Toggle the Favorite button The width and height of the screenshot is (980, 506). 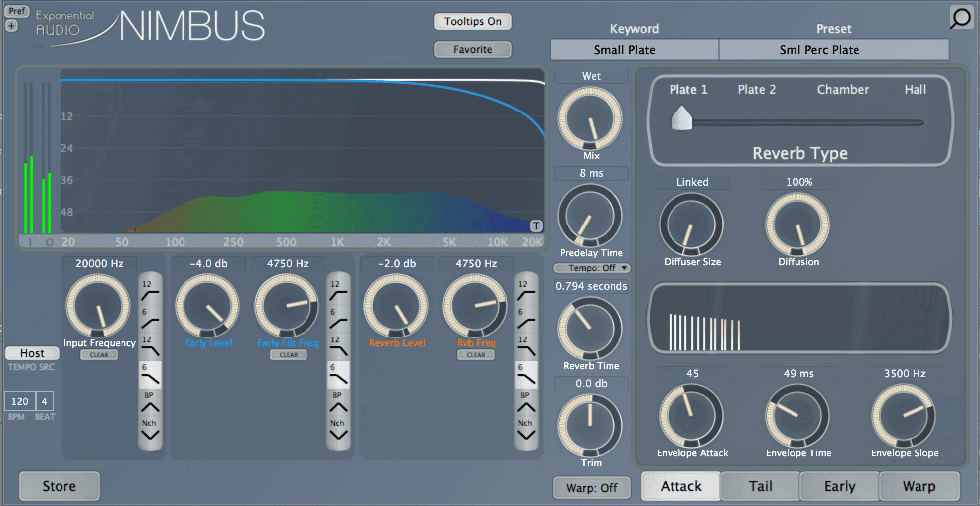click(x=473, y=50)
